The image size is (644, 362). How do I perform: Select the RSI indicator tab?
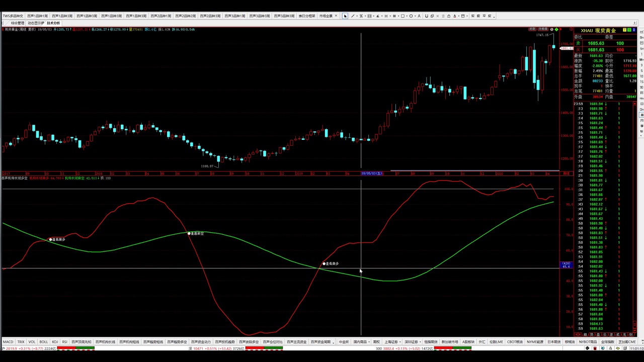click(64, 342)
